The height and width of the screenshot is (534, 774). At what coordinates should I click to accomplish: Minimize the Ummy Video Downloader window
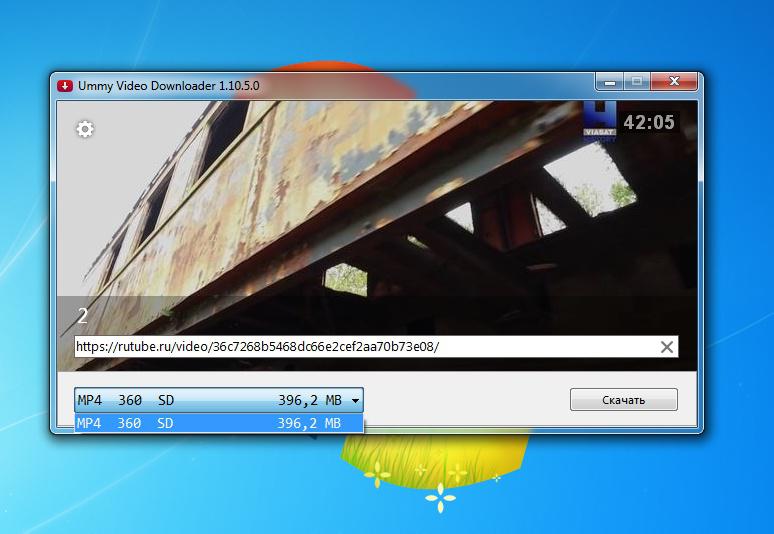(610, 82)
